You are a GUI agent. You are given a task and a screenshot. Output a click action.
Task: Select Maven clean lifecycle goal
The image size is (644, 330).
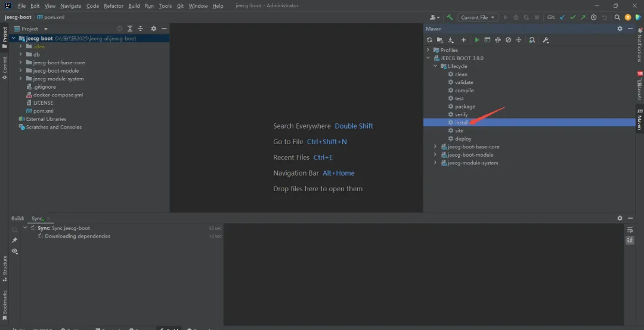[x=457, y=74]
